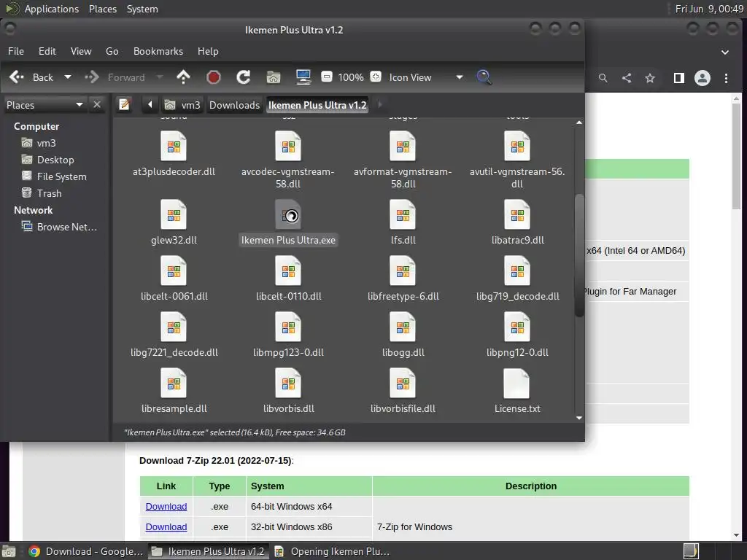Close the Places sidebar
This screenshot has height=560, width=747.
click(97, 104)
